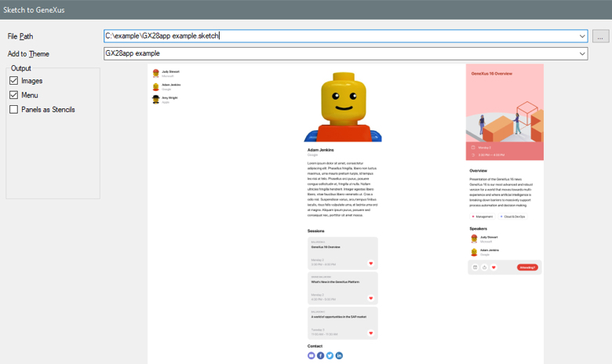This screenshot has width=612, height=364.
Task: Expand the Add to Theme dropdown arrow
Action: [x=582, y=54]
